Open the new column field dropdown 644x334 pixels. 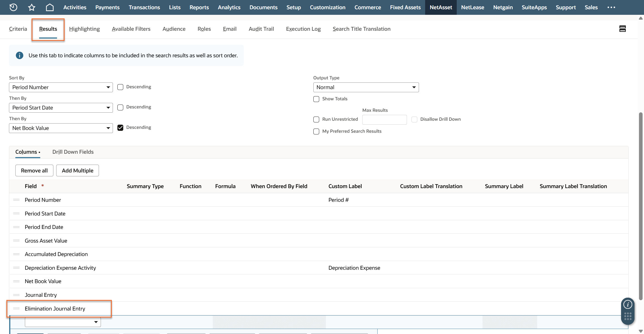63,322
